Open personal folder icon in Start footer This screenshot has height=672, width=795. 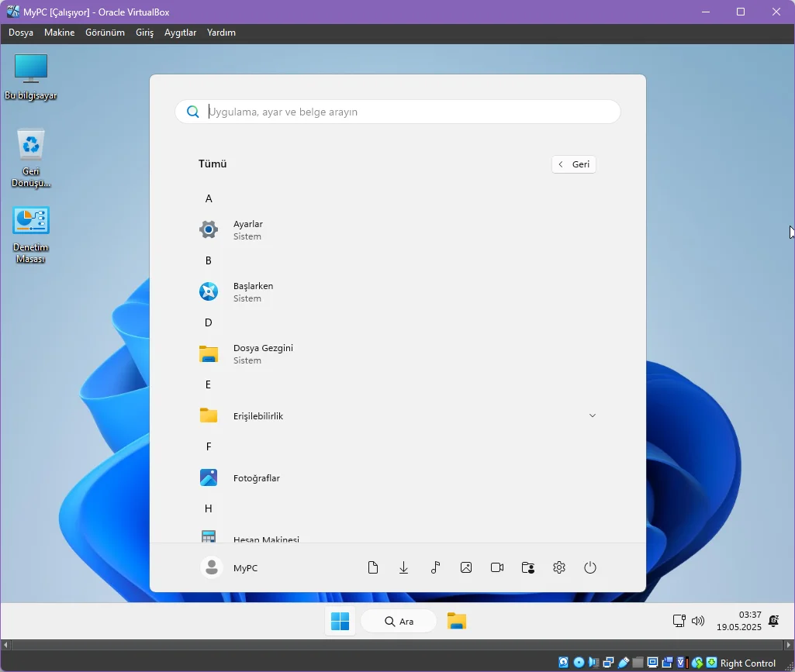click(528, 567)
